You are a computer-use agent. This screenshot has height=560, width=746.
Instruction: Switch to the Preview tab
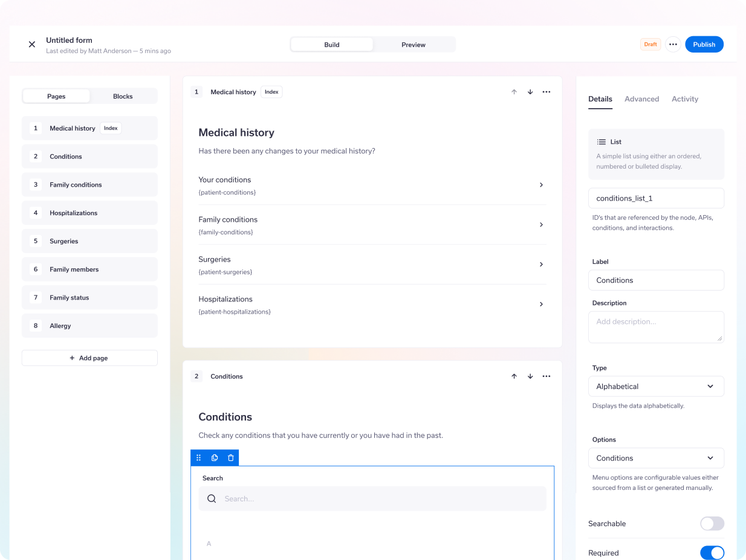click(x=414, y=45)
